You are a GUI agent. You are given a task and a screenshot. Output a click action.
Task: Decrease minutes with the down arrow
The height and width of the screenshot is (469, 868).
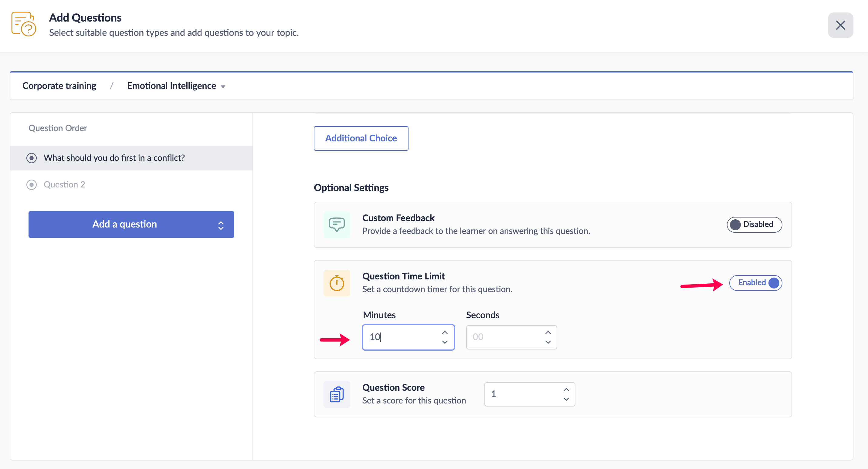[445, 342]
